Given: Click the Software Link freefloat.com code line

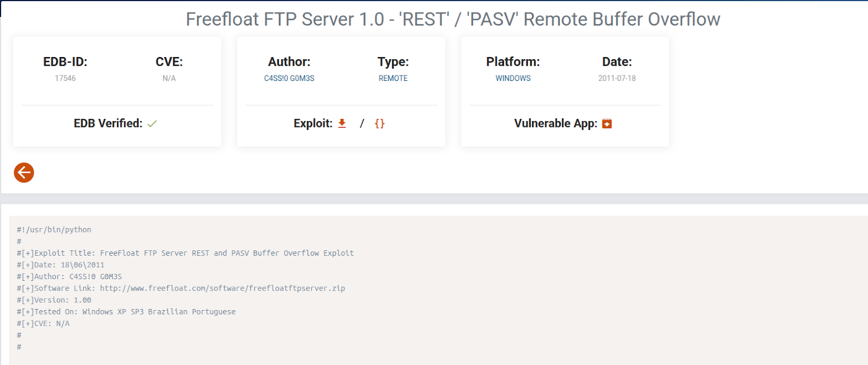Looking at the screenshot, I should click(181, 288).
